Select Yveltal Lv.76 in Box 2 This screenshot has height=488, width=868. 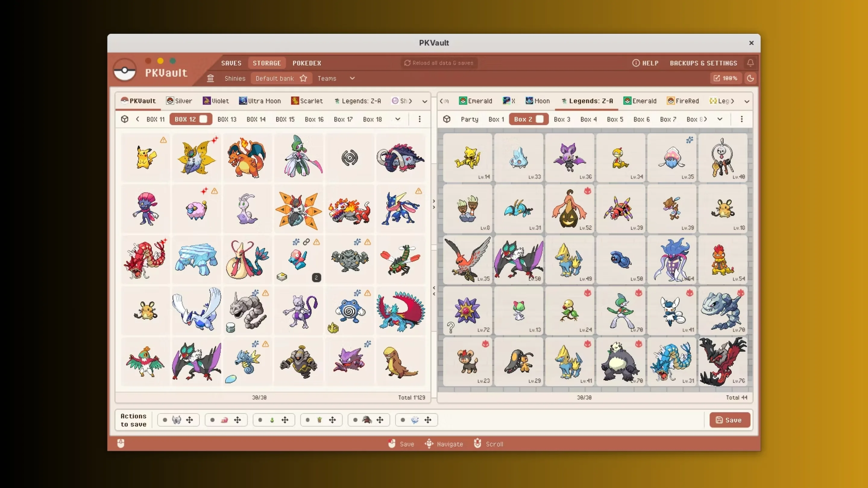tap(723, 362)
